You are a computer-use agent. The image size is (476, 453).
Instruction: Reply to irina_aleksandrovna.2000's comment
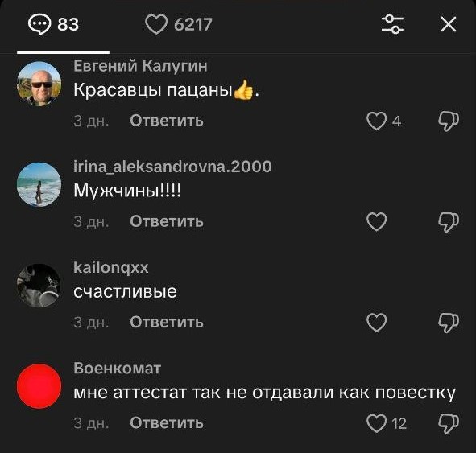pyautogui.click(x=167, y=221)
